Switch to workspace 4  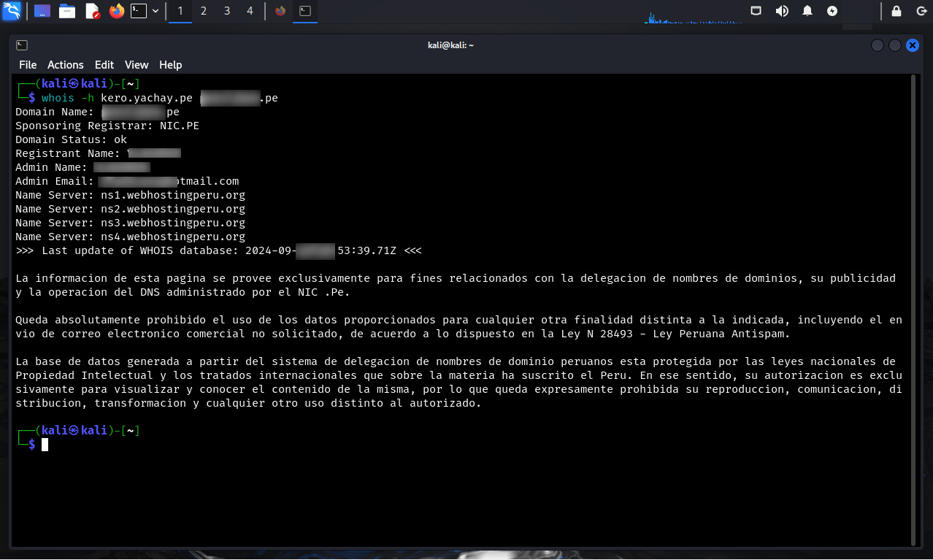click(x=250, y=11)
